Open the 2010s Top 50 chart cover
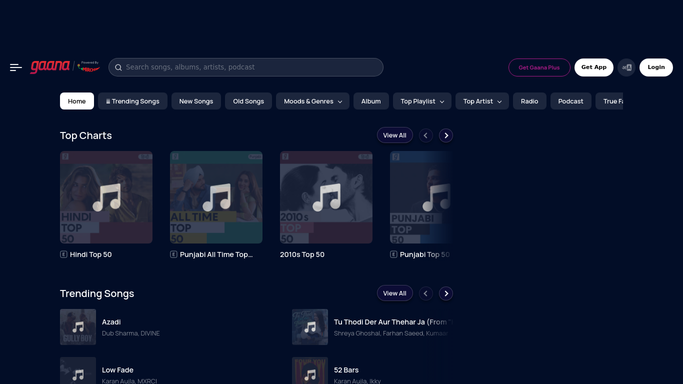This screenshot has height=384, width=683. point(326,197)
